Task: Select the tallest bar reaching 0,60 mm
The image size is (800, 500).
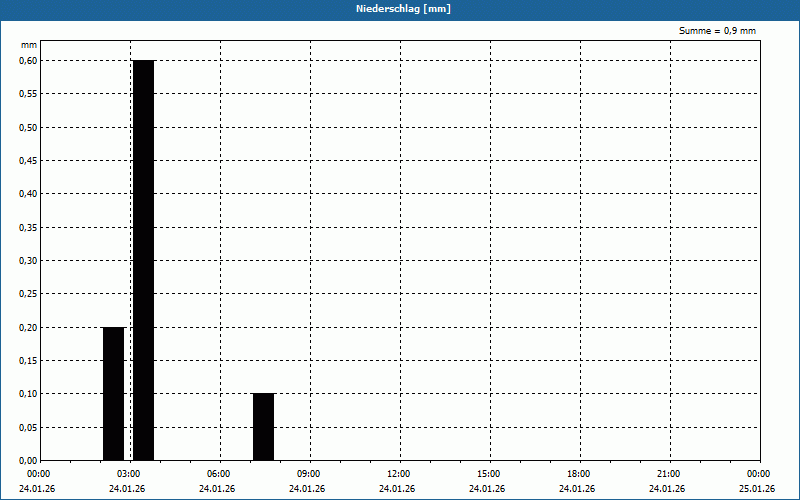Action: point(143,260)
